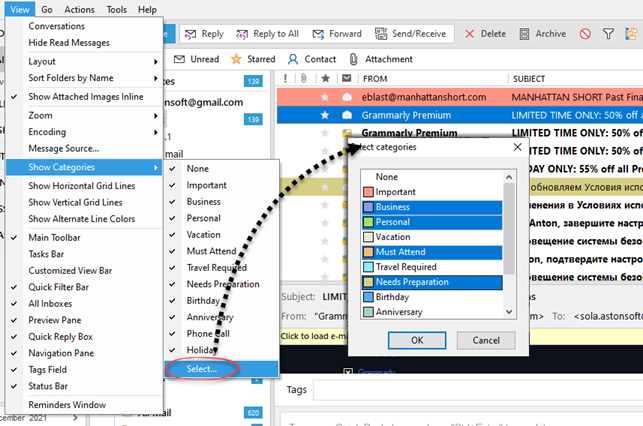Click the Attachment paperclip filter
The width and height of the screenshot is (643, 426).
(x=353, y=59)
